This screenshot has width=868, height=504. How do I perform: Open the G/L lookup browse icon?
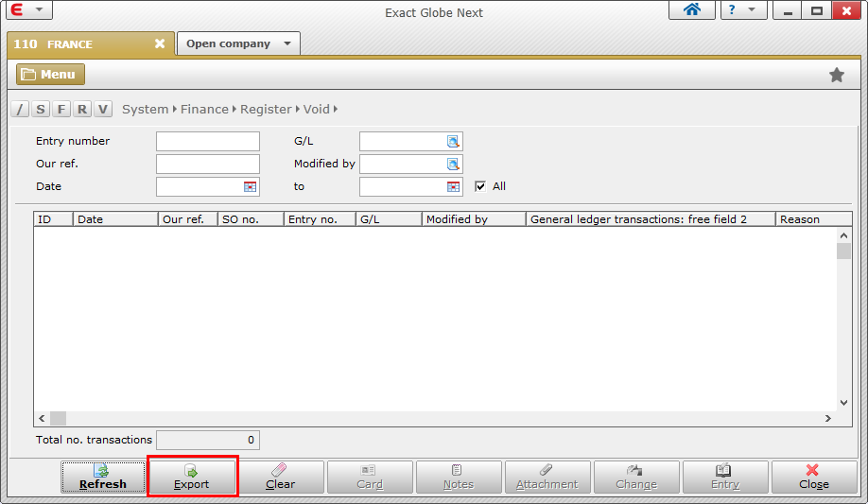tap(453, 141)
